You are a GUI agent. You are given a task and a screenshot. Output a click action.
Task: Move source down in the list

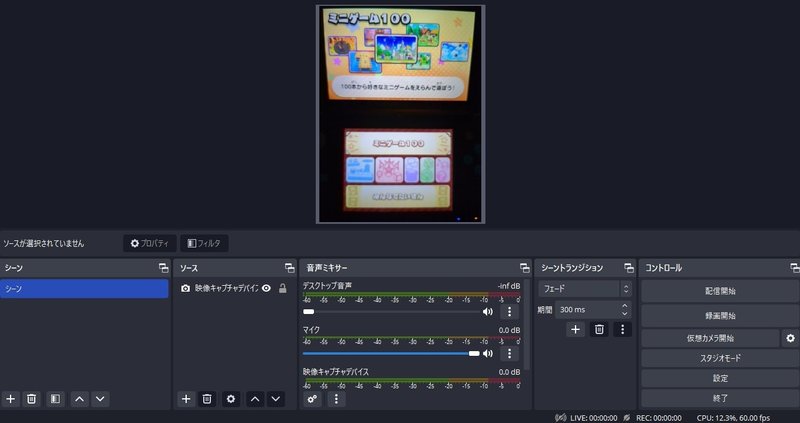point(276,399)
